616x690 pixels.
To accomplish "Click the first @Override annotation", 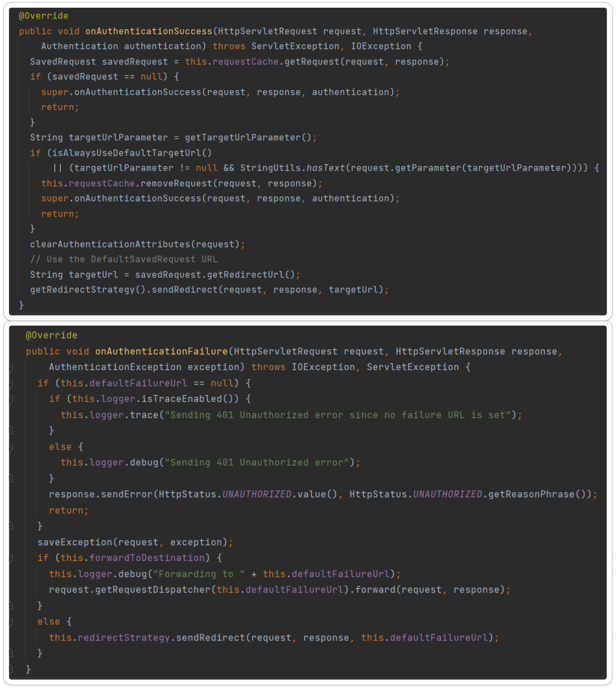I will click(x=44, y=16).
